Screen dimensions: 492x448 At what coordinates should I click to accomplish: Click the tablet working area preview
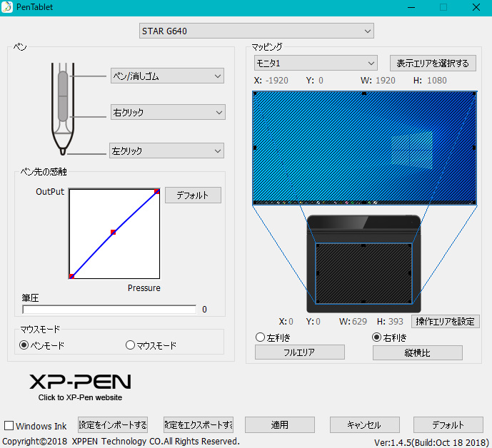(x=363, y=273)
